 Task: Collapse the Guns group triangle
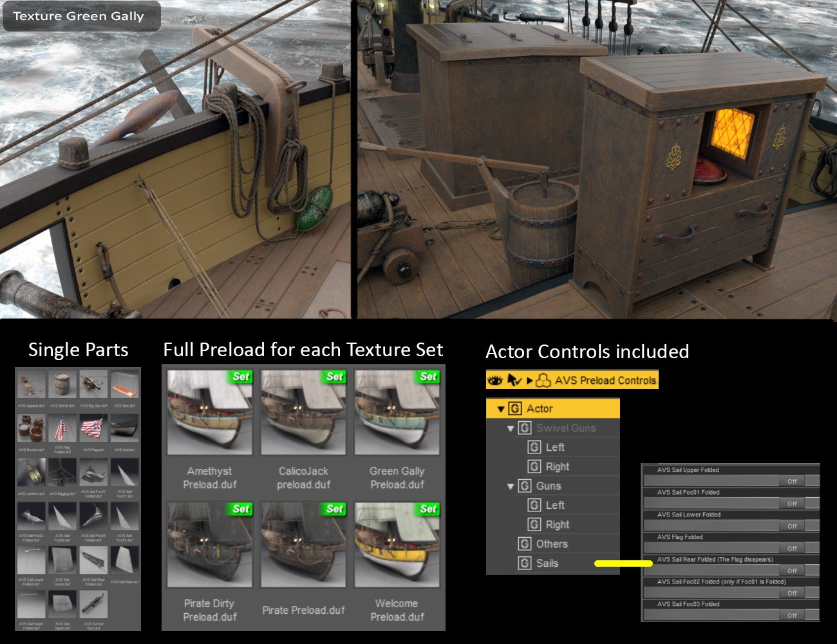tap(511, 486)
